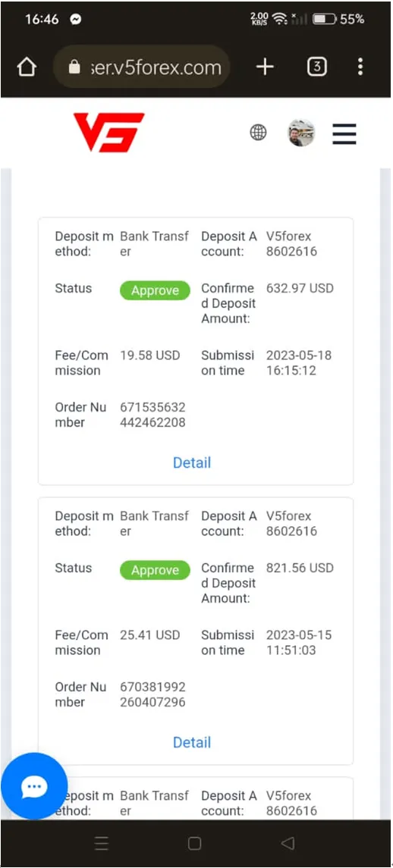Open the blue live chat bubble
Screen dimensions: 393x868
point(34,786)
